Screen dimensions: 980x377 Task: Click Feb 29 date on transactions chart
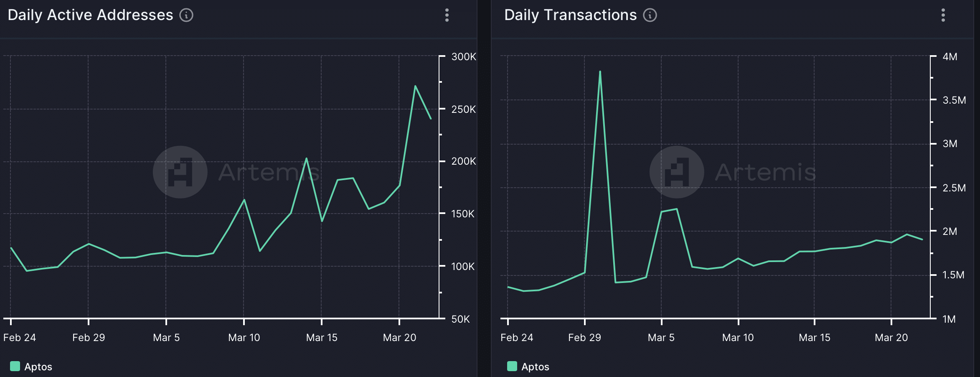[x=584, y=338]
